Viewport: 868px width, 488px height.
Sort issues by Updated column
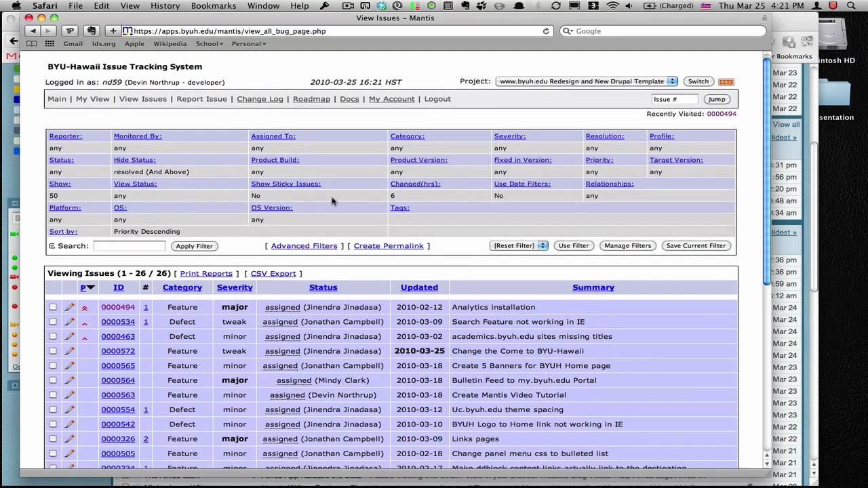[419, 287]
